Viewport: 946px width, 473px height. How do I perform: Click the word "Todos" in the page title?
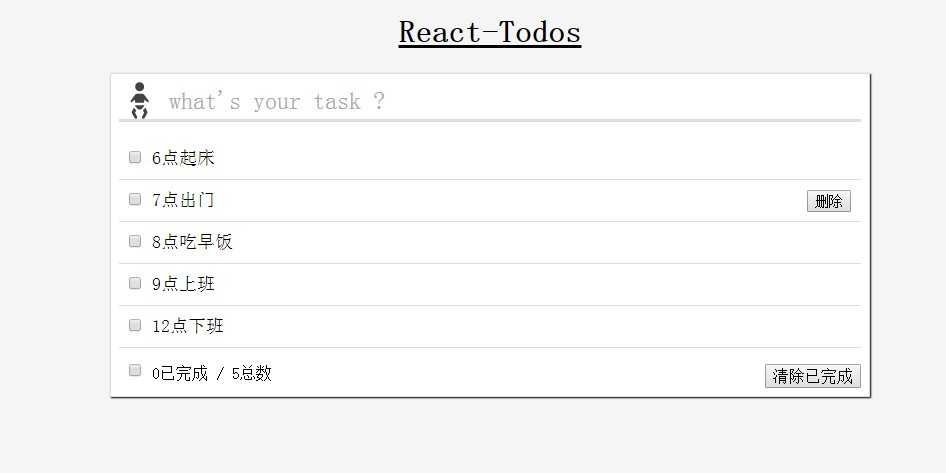[x=534, y=32]
